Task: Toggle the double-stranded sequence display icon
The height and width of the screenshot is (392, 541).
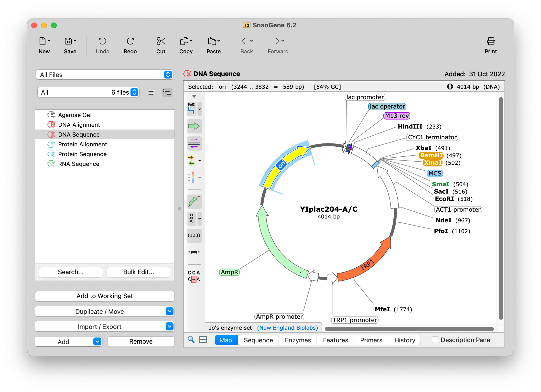Action: point(194,143)
